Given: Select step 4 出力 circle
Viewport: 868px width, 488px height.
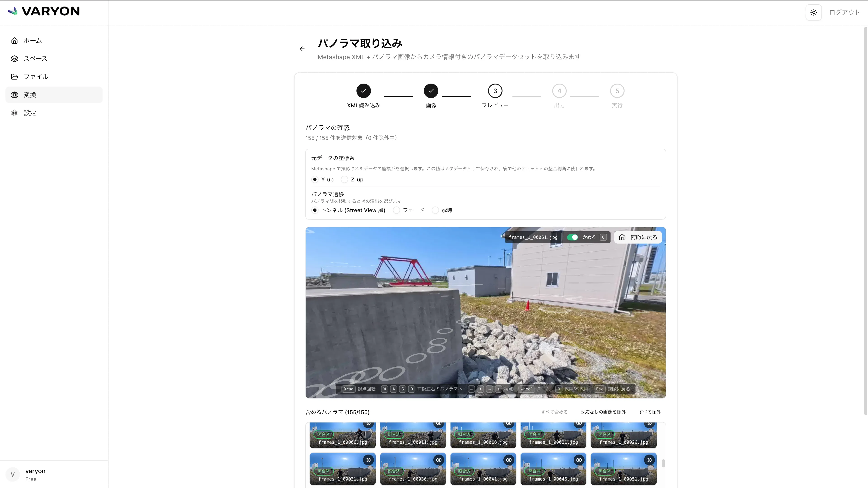Looking at the screenshot, I should click(559, 91).
